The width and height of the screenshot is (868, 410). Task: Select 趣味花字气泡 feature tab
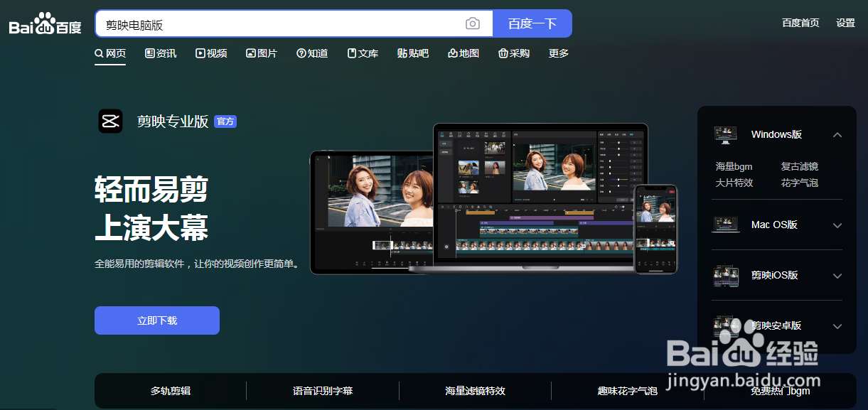click(628, 391)
